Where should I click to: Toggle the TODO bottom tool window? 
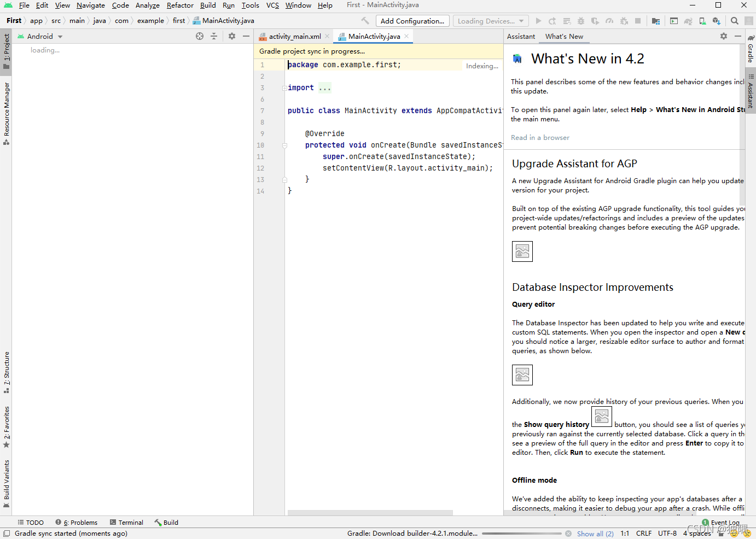[31, 523]
